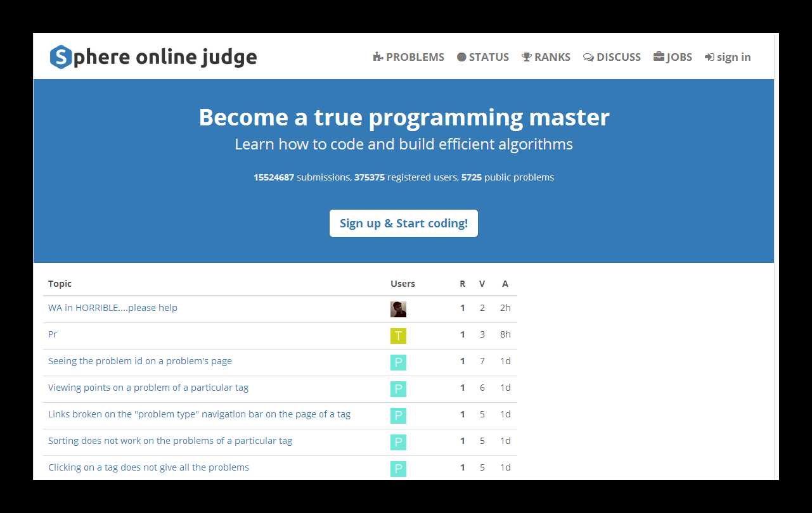Click the views count 7 in Seeing the problem id row
This screenshot has height=513, width=812.
point(482,361)
